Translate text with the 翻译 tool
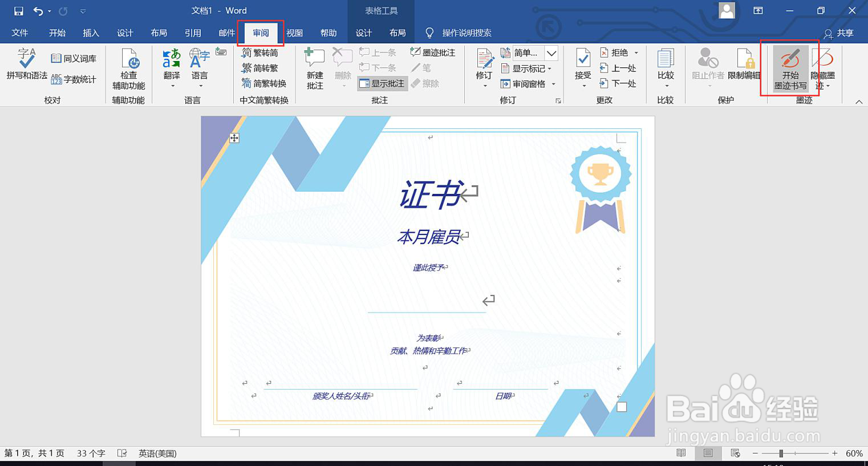The image size is (868, 466). point(171,64)
